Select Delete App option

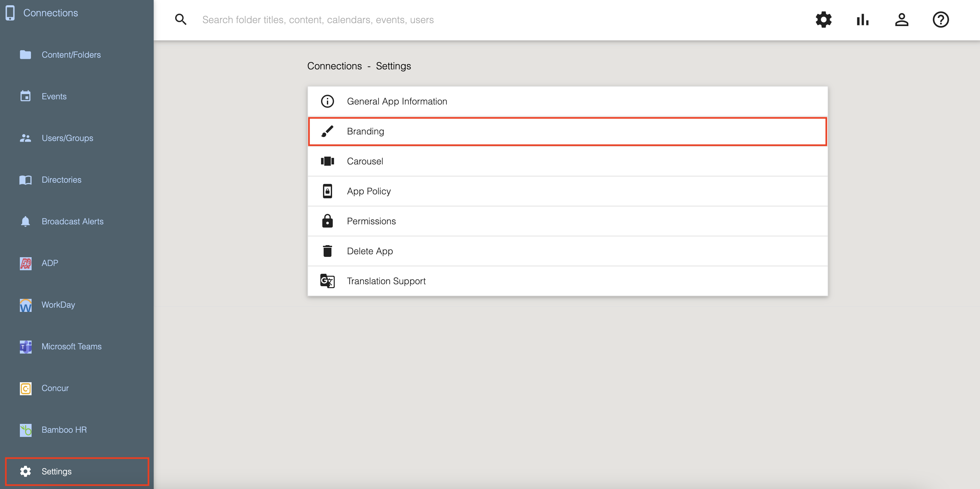(x=567, y=251)
